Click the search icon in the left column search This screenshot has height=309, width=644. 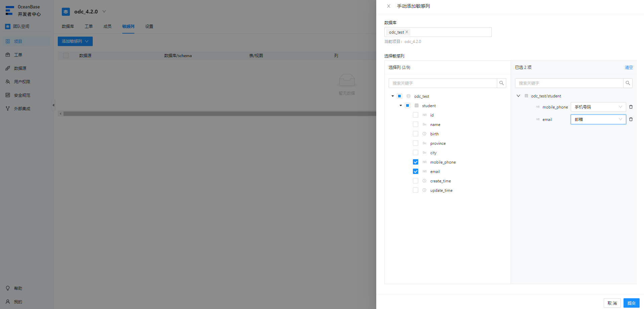click(502, 83)
